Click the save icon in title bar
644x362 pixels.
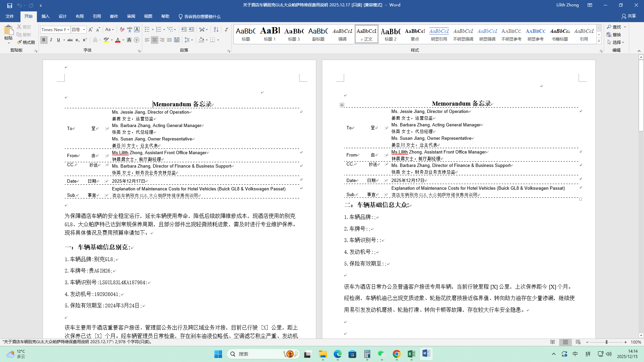coord(9,5)
